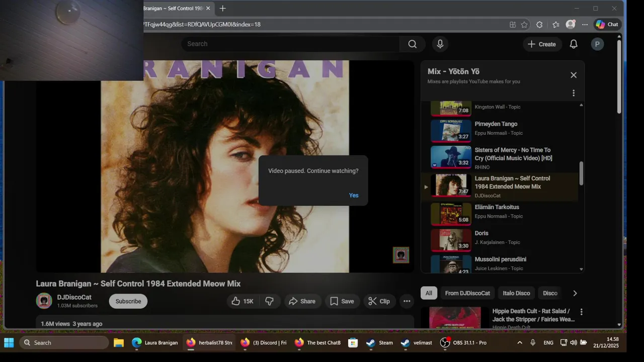
Task: Select the From DJDiscoCat filter chip
Action: click(x=467, y=293)
